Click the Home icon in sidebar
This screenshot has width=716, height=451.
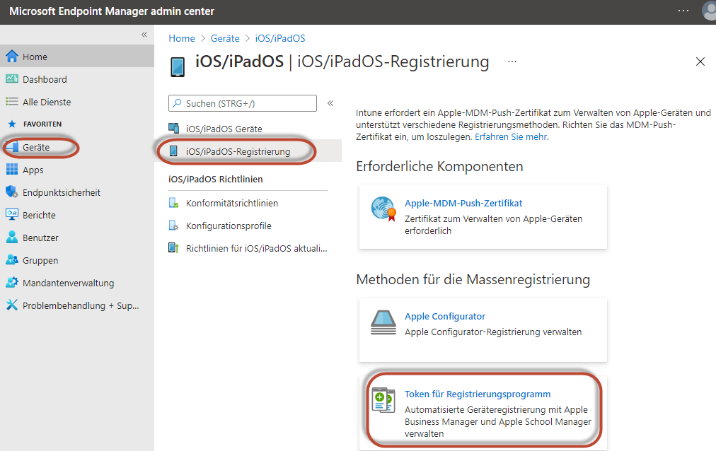(x=12, y=57)
